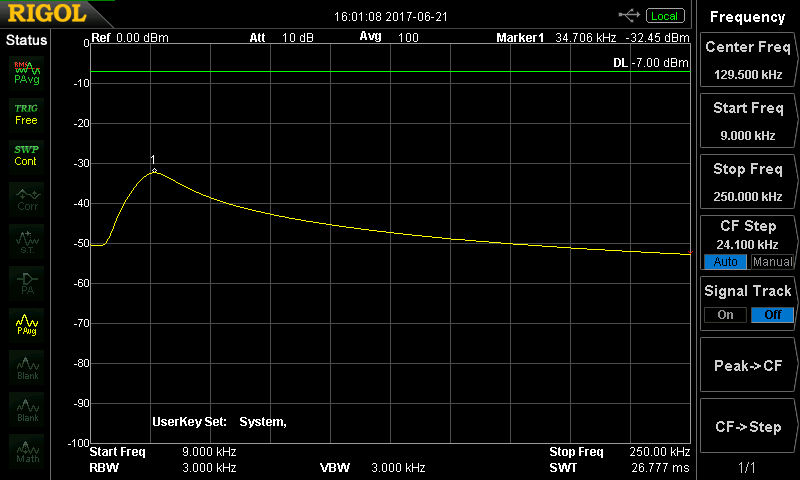Click the SWT 26.777 ms value
The image size is (800, 480).
pos(660,468)
